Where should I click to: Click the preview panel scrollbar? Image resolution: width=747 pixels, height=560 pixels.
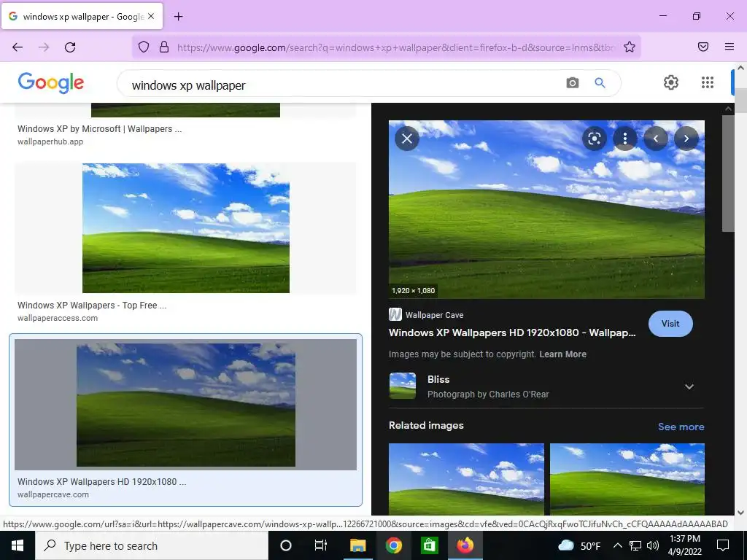click(x=728, y=174)
